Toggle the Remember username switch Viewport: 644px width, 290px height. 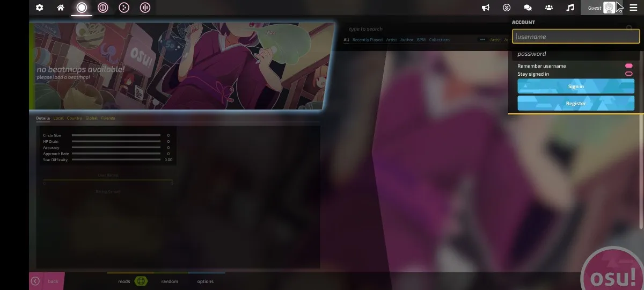click(x=628, y=66)
